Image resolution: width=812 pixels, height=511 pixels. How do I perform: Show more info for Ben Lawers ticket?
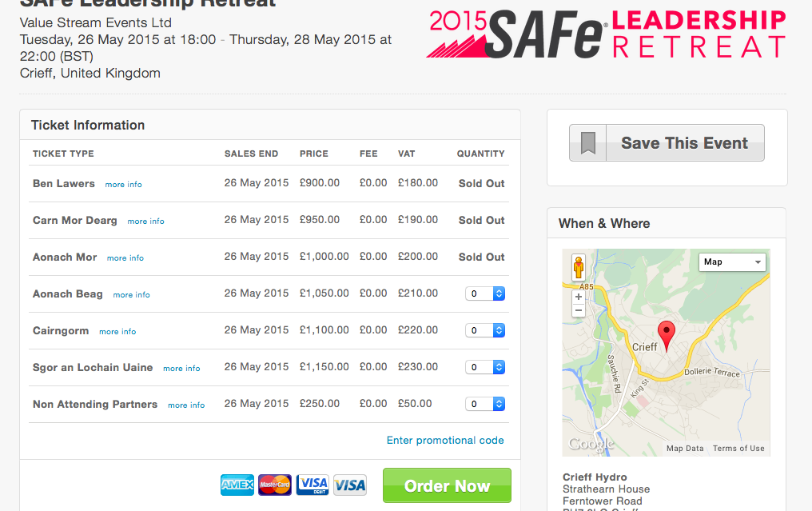[123, 185]
